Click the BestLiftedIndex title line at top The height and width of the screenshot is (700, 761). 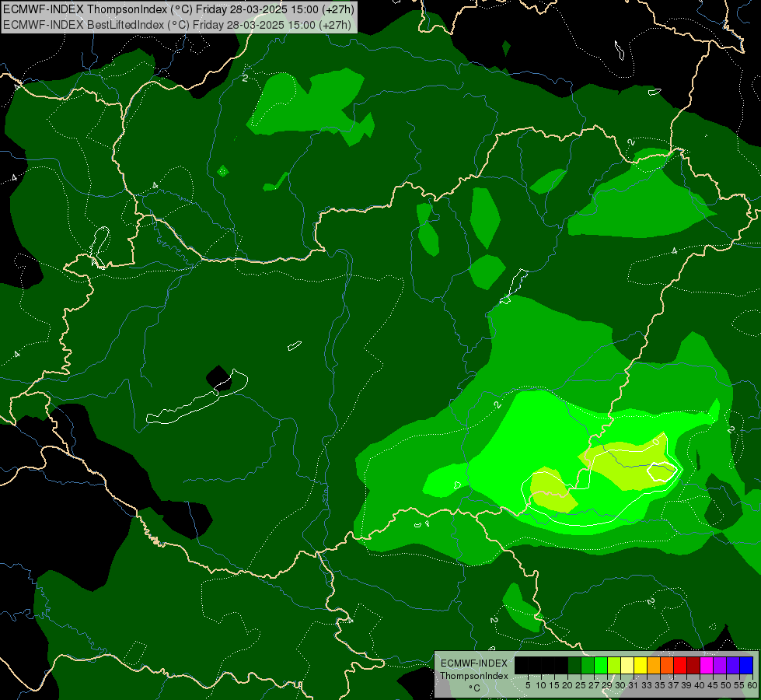tap(177, 25)
